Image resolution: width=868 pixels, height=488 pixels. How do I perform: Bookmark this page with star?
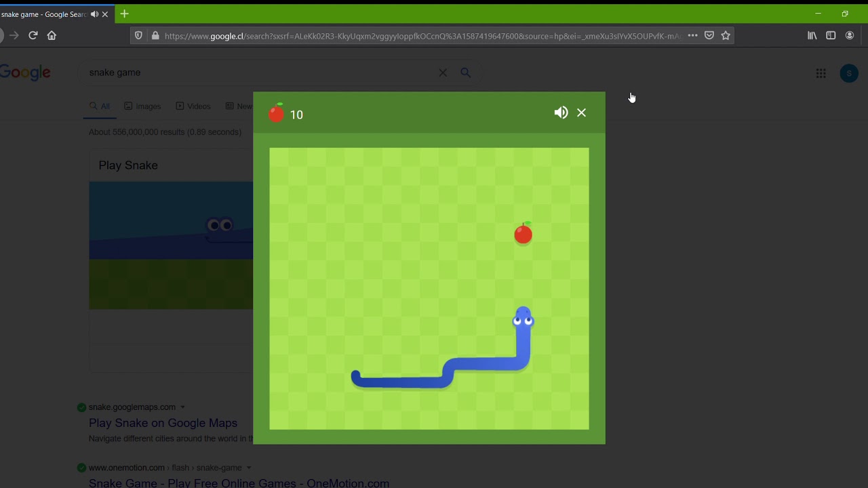726,35
